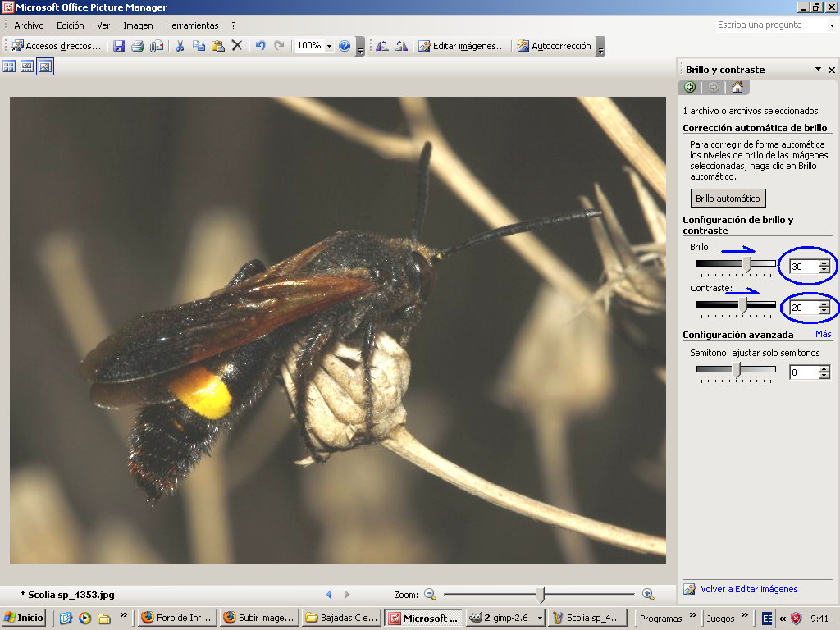Expand the Brillo y contraste pane menu arrow
The height and width of the screenshot is (630, 840).
coord(818,69)
